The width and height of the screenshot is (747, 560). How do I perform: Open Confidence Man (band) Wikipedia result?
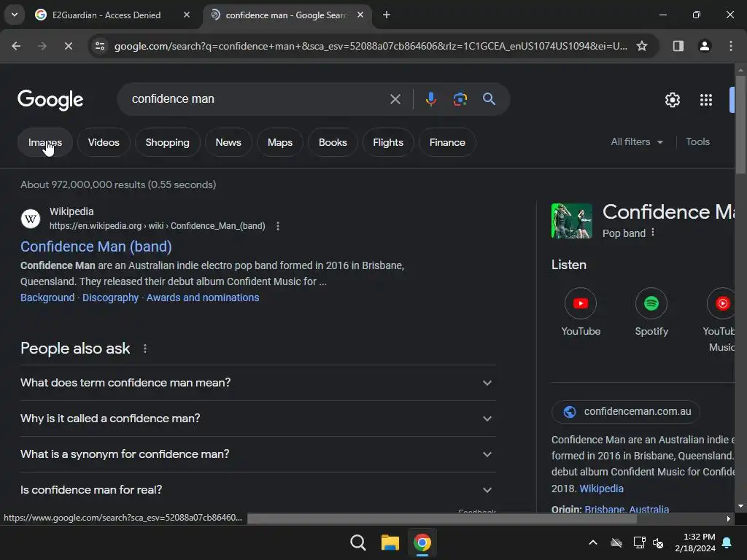click(96, 246)
